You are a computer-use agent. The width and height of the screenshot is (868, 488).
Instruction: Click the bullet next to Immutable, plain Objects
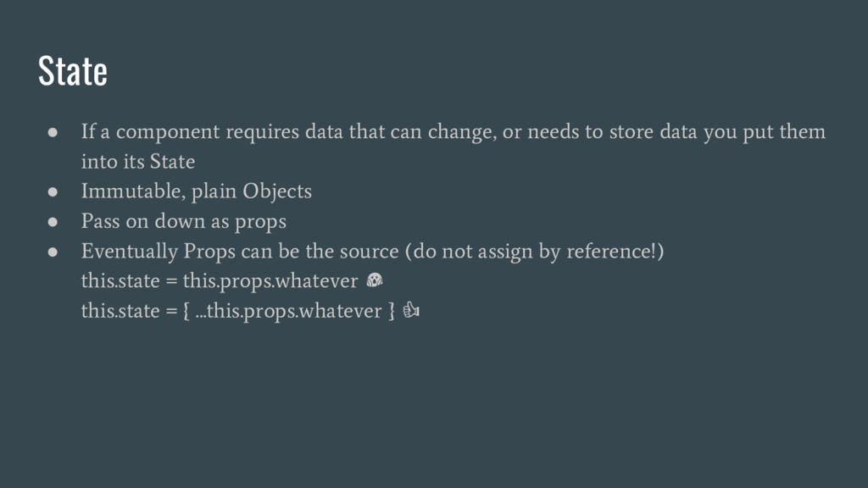[x=53, y=192]
